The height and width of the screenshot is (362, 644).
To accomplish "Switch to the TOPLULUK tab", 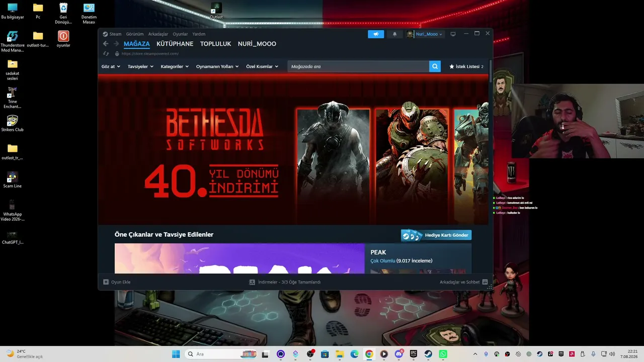I will [216, 44].
